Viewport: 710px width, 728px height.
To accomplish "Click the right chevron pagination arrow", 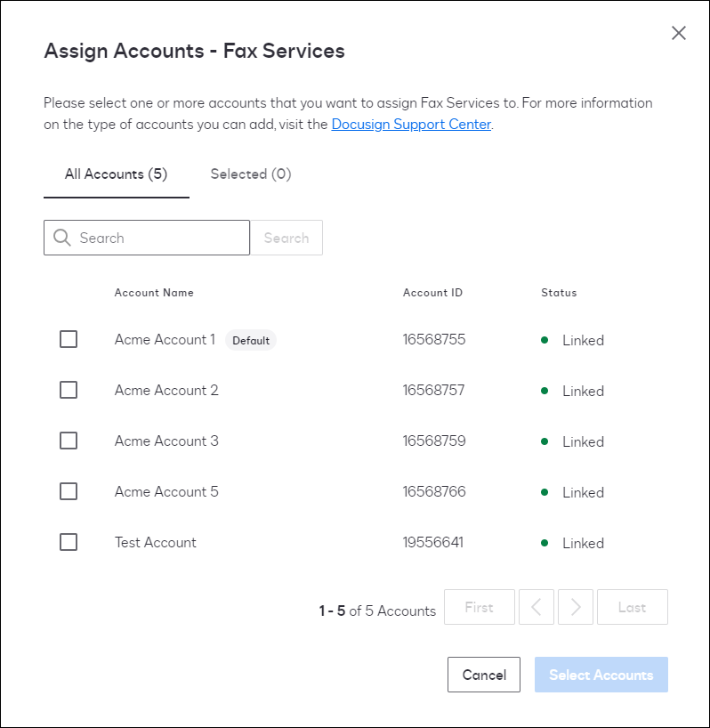I will (x=576, y=607).
